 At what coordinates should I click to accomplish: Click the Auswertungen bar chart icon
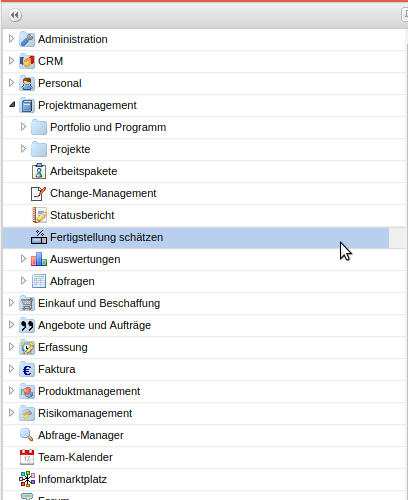coord(39,259)
